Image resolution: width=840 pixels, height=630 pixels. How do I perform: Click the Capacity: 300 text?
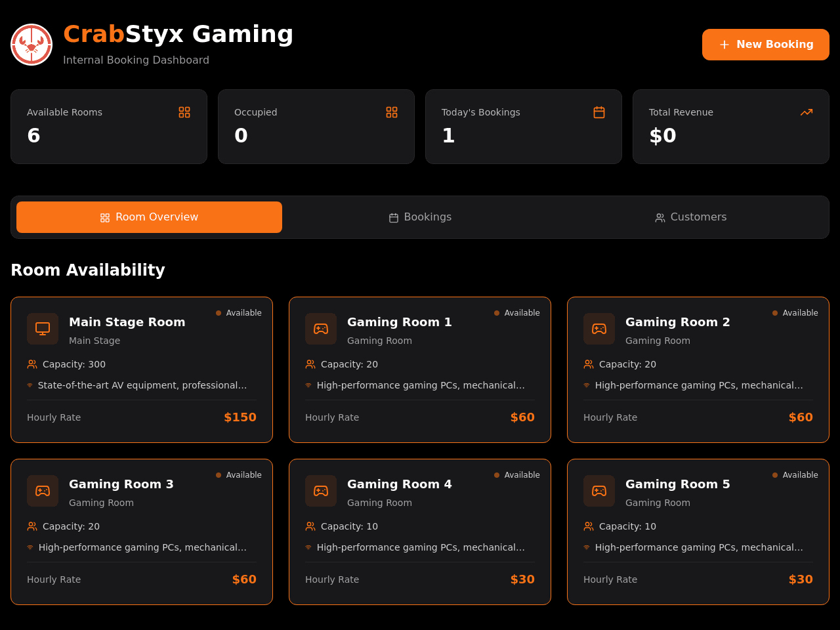point(74,364)
